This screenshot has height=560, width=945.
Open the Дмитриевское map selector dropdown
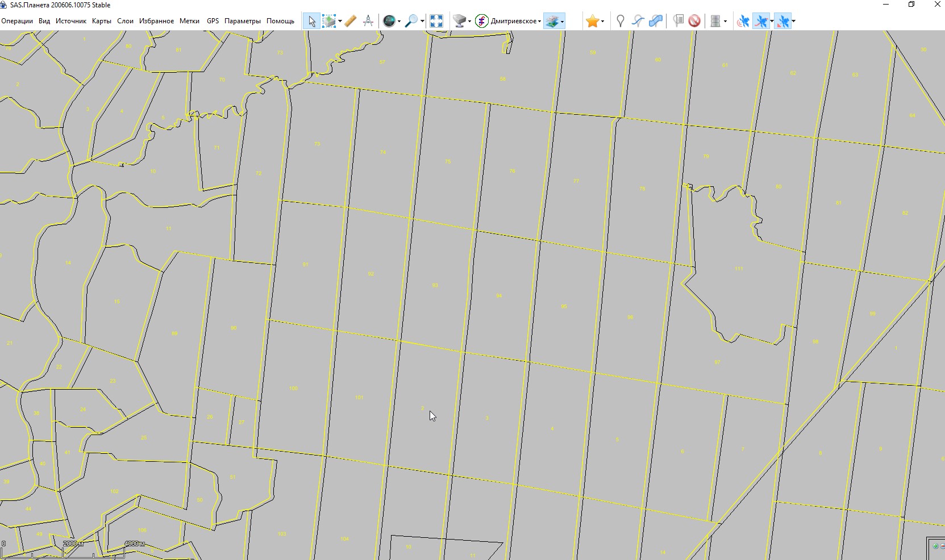[514, 22]
